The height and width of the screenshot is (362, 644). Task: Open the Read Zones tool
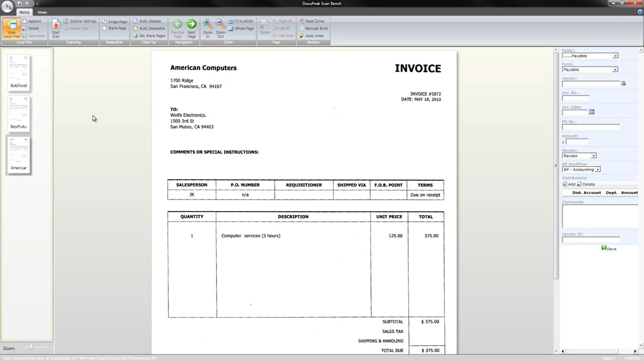tap(313, 21)
